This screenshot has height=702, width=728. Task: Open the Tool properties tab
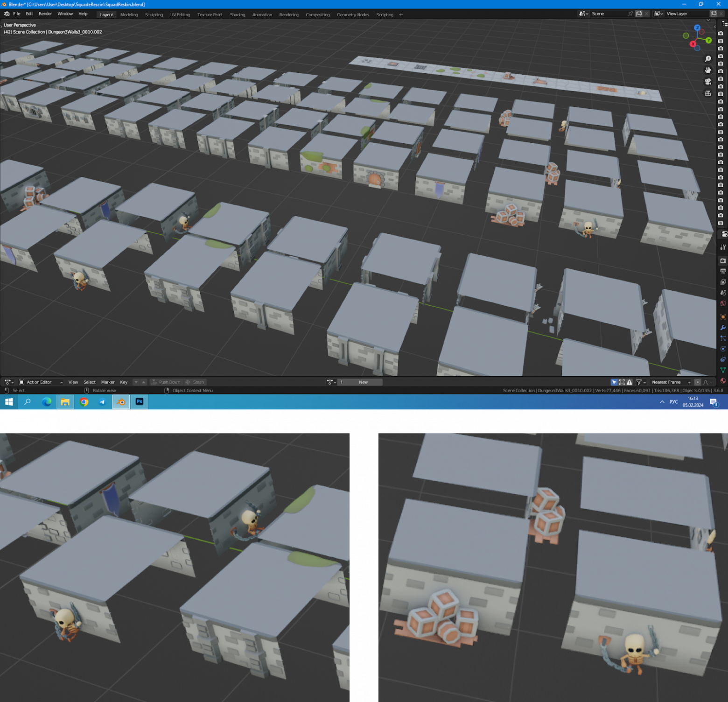coord(723,247)
